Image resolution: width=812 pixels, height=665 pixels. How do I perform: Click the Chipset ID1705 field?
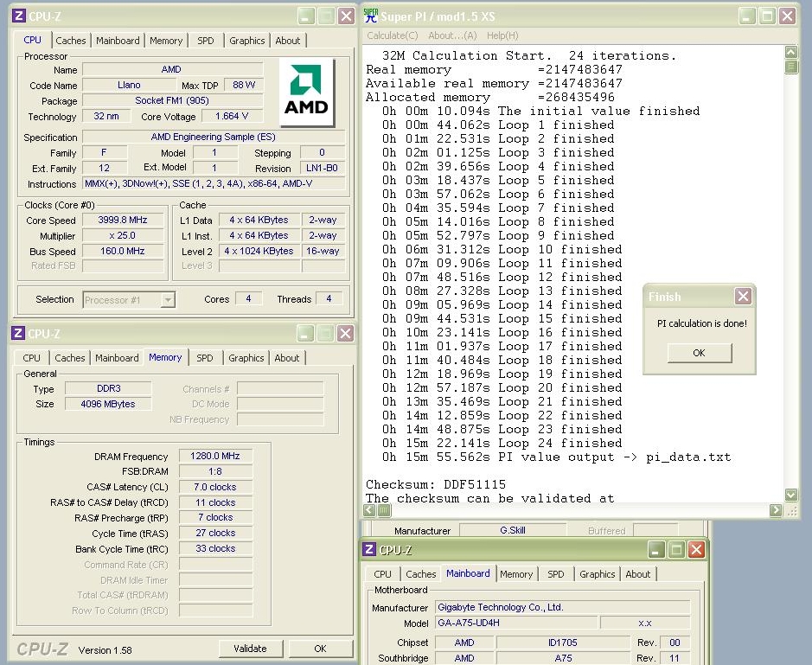pyautogui.click(x=563, y=643)
